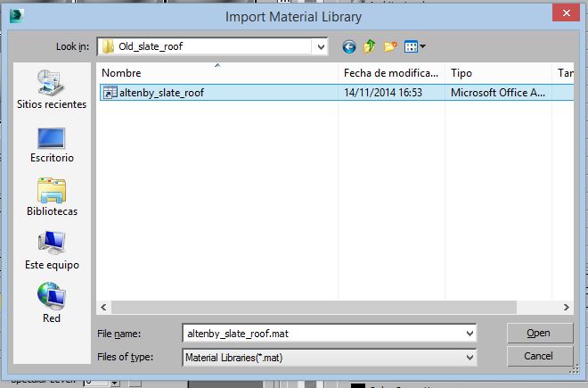Open Bibliotecas in places bar
The height and width of the screenshot is (388, 588).
coord(52,197)
